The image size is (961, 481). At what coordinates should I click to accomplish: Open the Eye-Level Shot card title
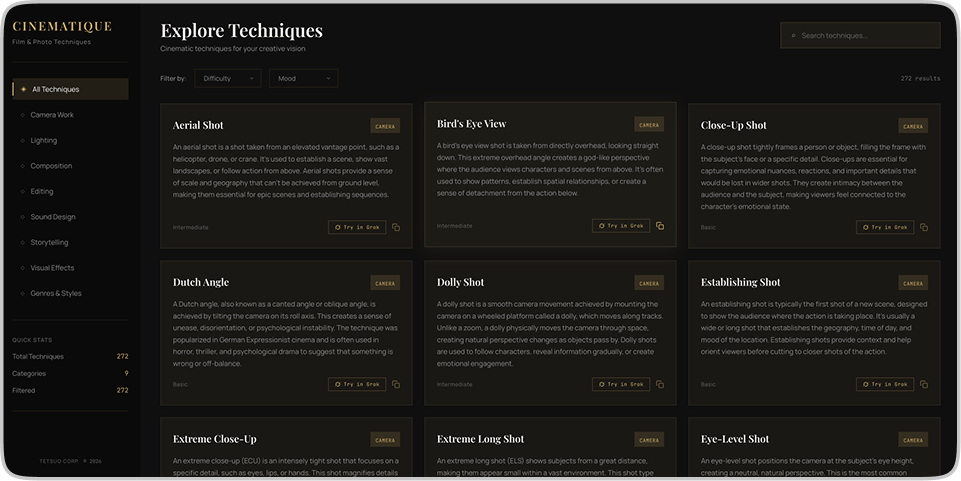(x=735, y=439)
